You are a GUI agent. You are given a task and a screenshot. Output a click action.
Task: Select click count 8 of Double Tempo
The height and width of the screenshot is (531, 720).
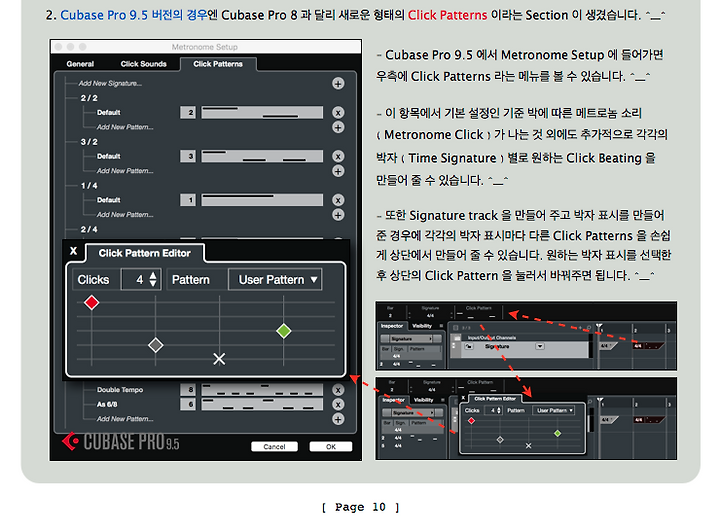tap(188, 390)
